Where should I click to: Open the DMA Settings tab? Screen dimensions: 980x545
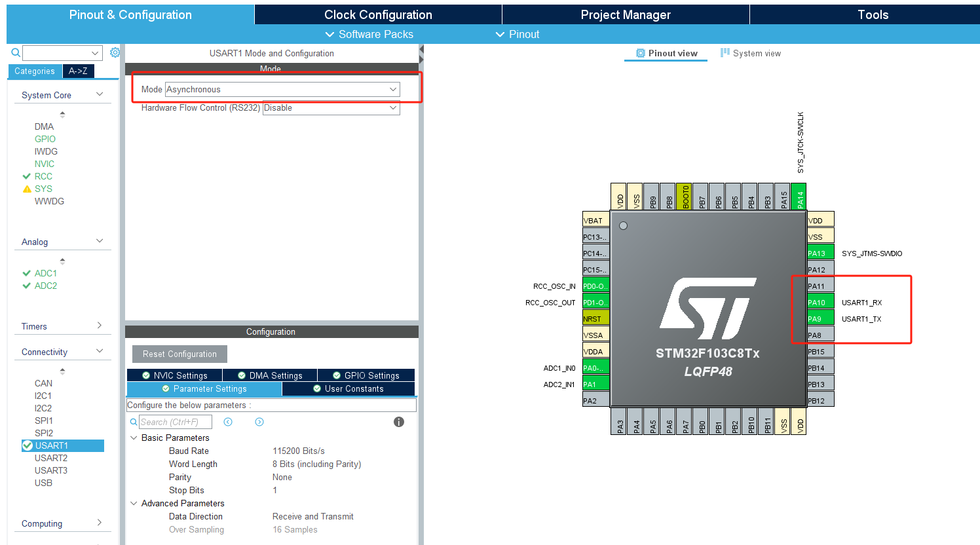tap(270, 375)
